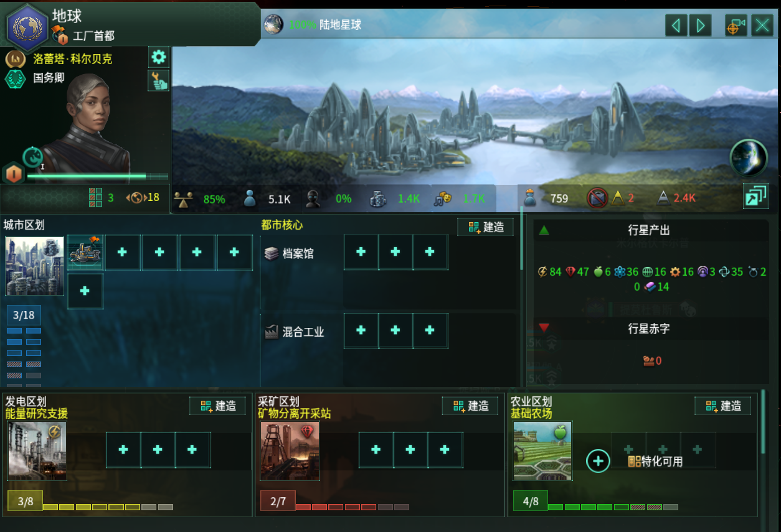Click the hexagon icon beside 国务卿
This screenshot has height=532, width=781.
[15, 79]
